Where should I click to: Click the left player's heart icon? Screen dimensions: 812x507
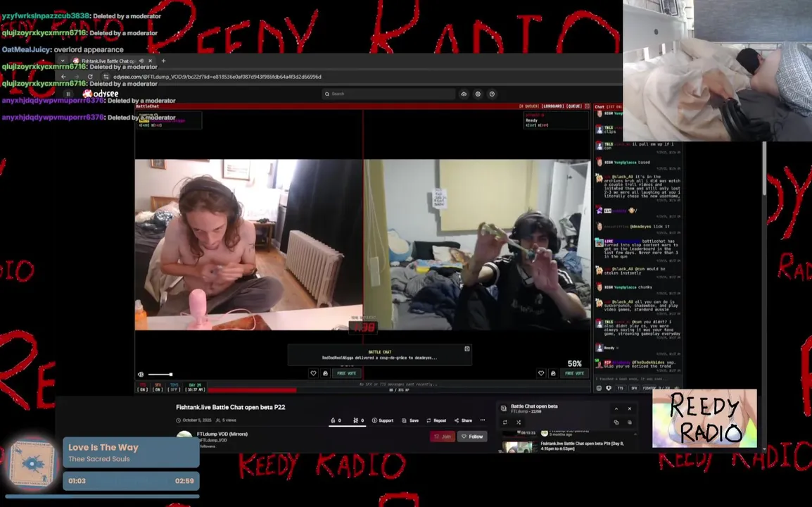(x=313, y=373)
